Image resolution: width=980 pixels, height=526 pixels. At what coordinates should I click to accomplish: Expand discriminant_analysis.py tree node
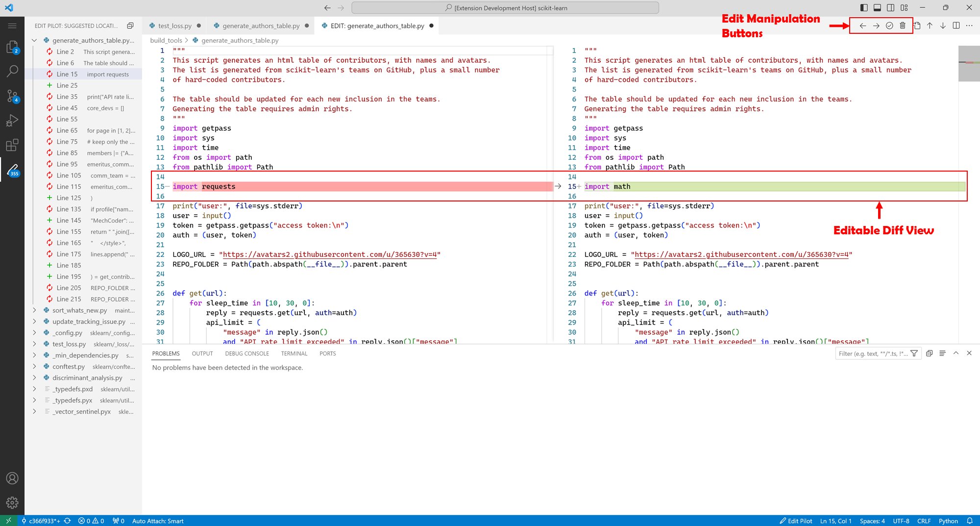34,378
